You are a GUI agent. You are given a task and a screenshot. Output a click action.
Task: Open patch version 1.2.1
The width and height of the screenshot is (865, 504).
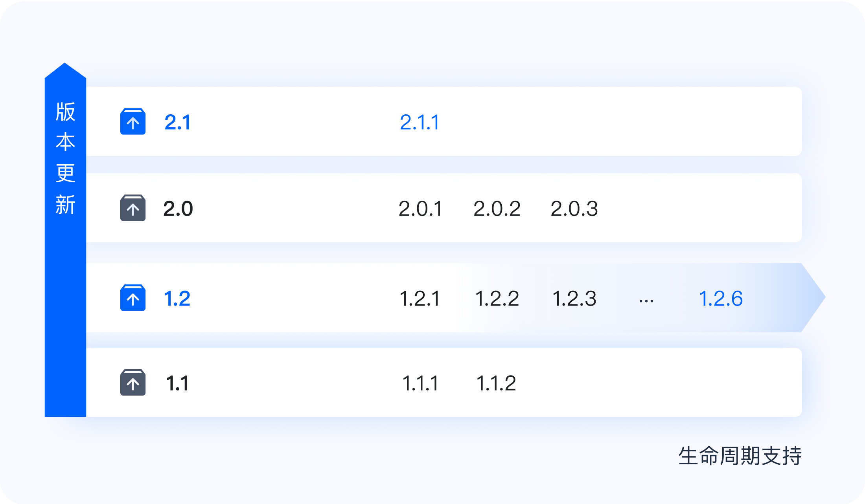[x=420, y=299]
